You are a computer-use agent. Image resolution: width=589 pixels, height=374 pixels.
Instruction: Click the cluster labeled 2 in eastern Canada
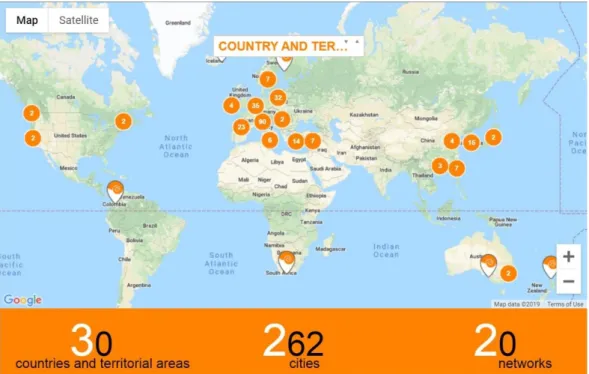click(123, 121)
